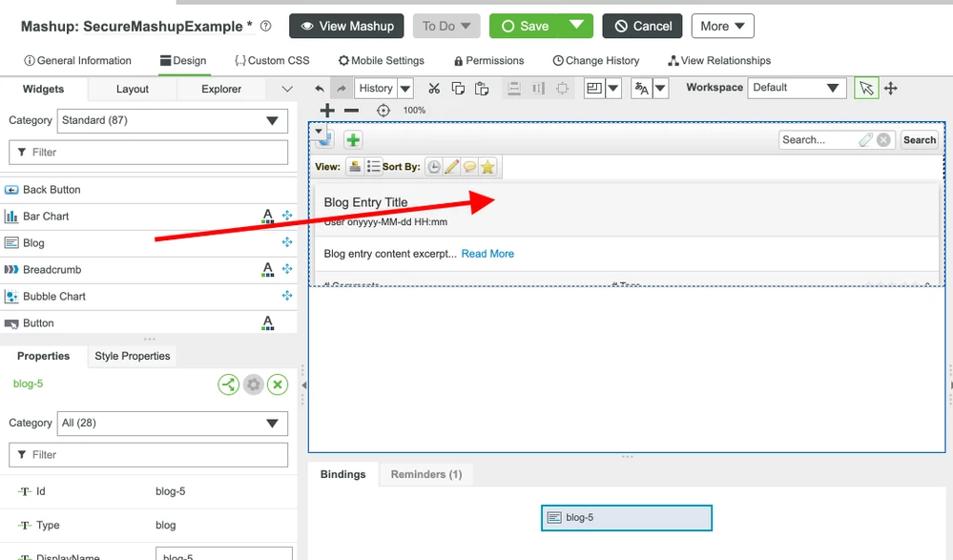The image size is (953, 560).
Task: Click the move icon on the Bubble Chart row
Action: point(287,296)
